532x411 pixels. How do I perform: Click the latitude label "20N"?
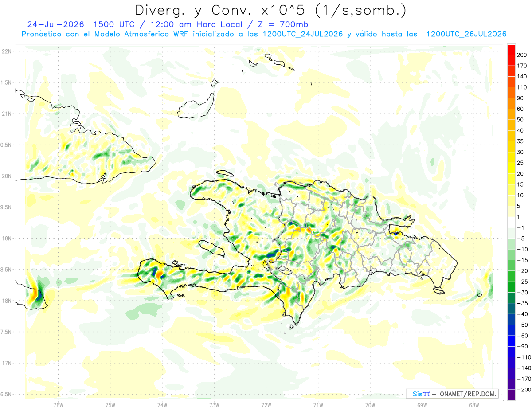pos(7,176)
